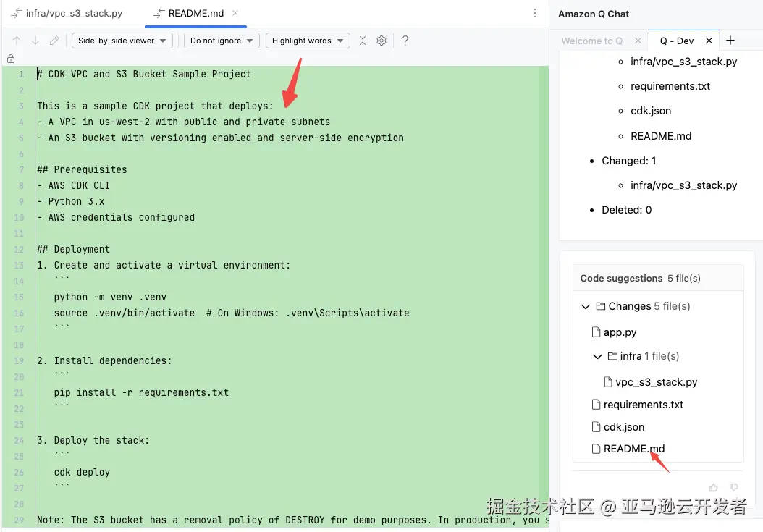Close the Q - Dev chat tab
This screenshot has width=763, height=532.
click(x=709, y=41)
